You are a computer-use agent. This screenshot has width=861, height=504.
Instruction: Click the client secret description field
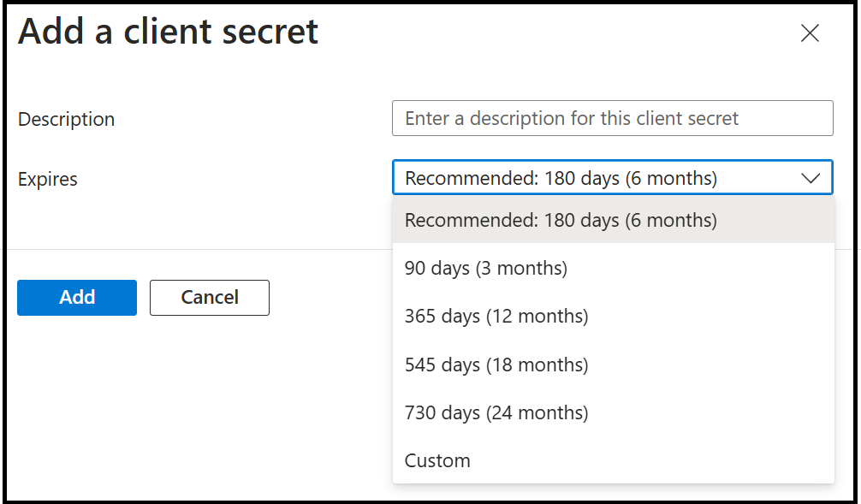612,118
